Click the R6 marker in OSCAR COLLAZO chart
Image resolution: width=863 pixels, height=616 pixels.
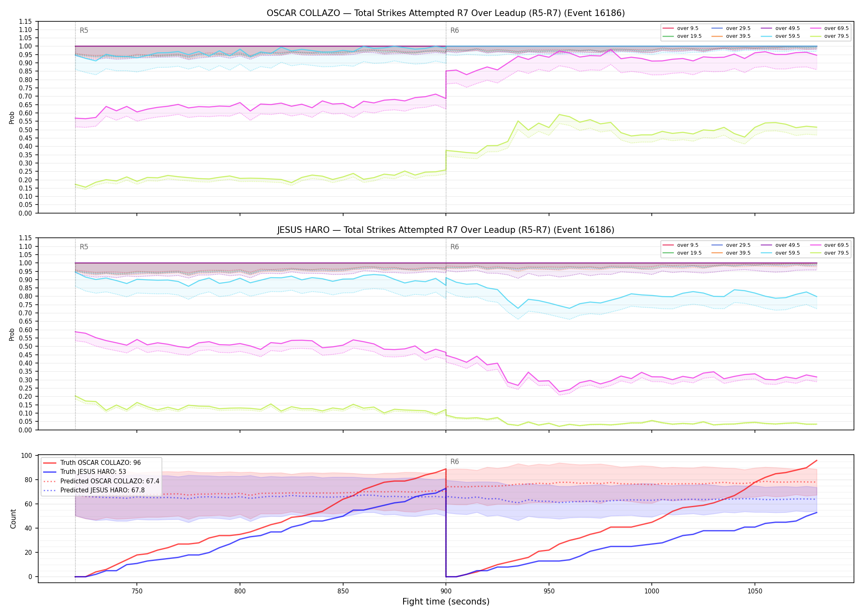pyautogui.click(x=455, y=30)
